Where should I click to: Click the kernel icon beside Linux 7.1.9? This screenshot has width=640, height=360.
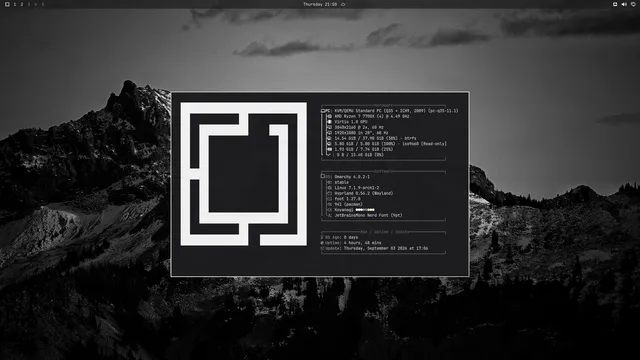(x=329, y=188)
